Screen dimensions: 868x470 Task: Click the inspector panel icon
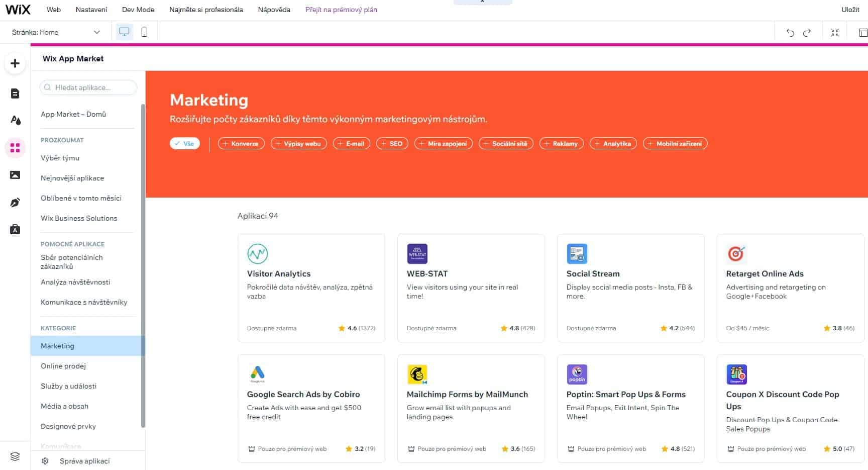[x=863, y=33]
